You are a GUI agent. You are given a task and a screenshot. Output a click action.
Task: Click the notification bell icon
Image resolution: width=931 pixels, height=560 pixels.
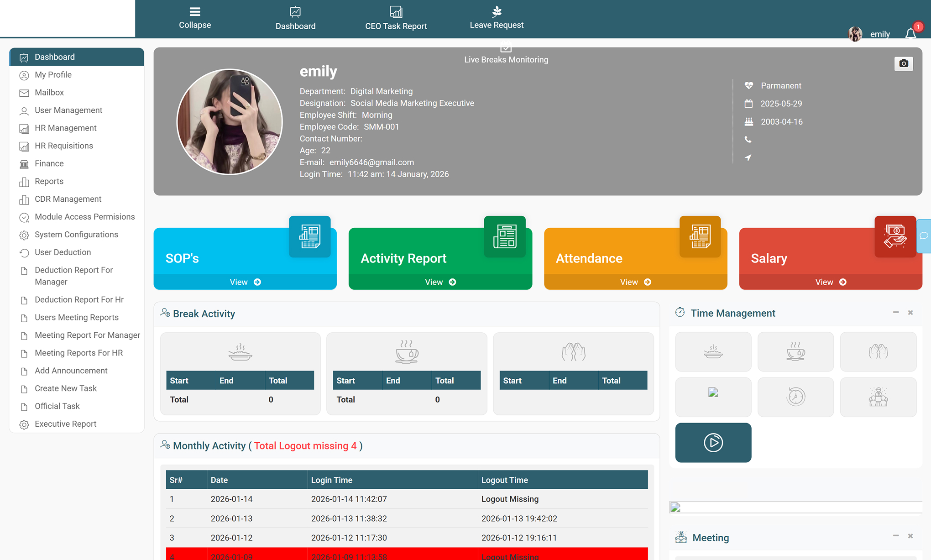pos(910,34)
